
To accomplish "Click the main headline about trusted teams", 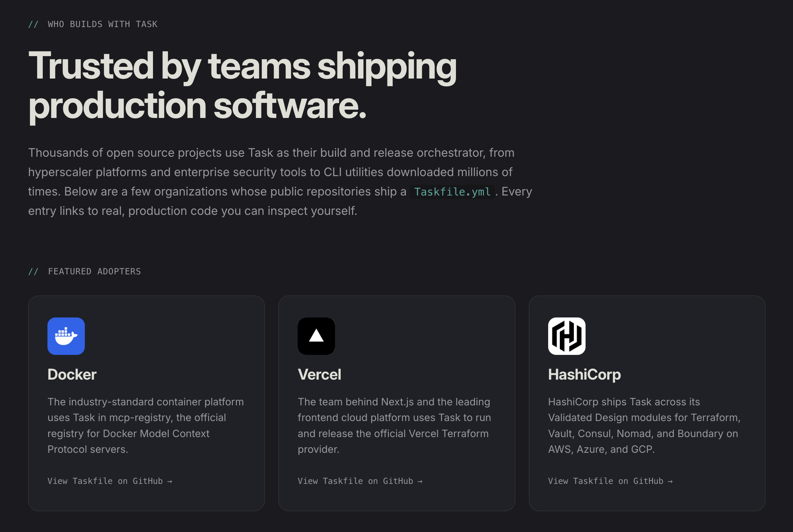I will [x=242, y=86].
